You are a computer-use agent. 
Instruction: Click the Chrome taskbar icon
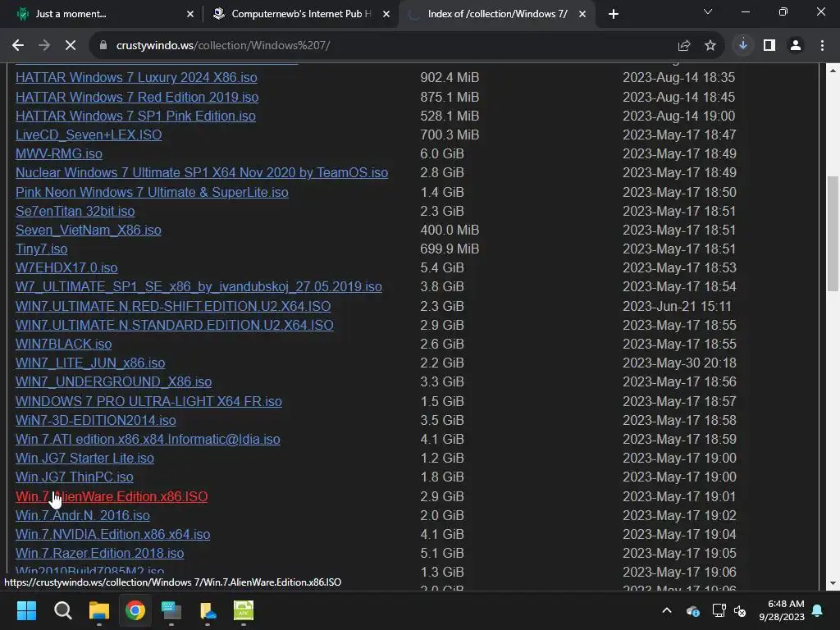coord(135,610)
